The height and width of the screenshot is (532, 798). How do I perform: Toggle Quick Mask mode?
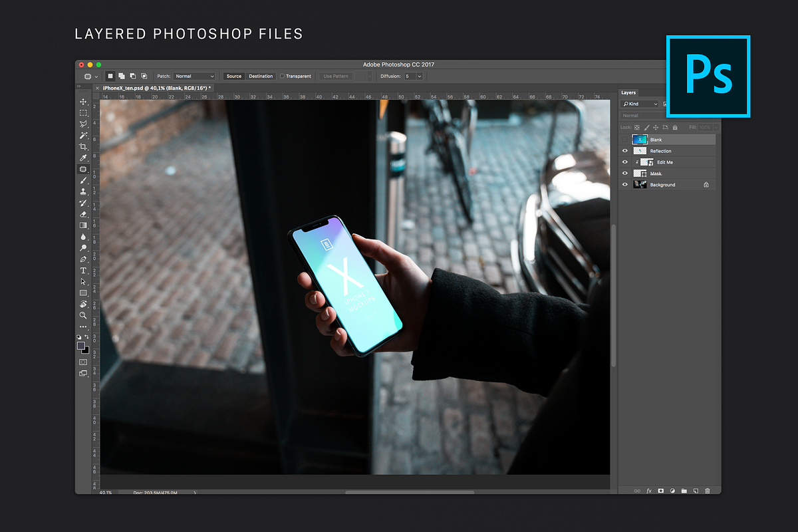point(83,362)
